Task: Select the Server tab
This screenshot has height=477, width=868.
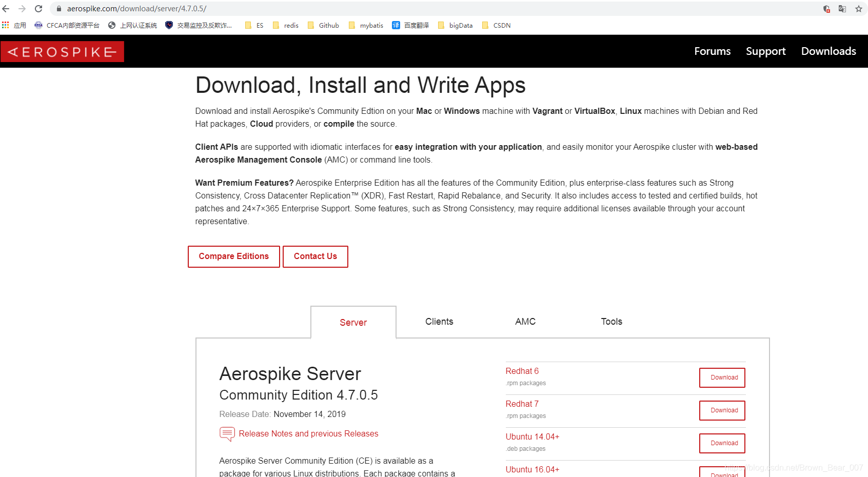Action: tap(353, 322)
